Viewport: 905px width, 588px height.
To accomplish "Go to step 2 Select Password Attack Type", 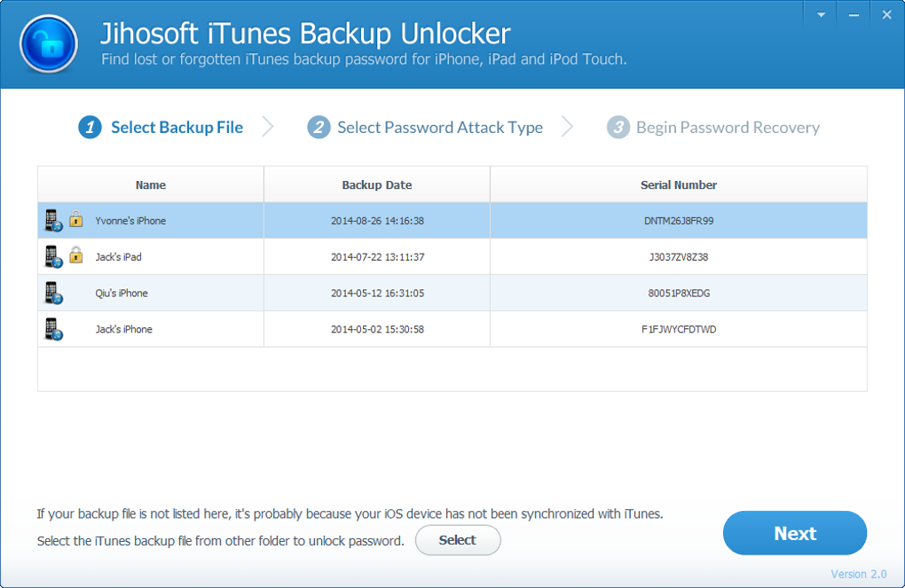I will point(426,128).
